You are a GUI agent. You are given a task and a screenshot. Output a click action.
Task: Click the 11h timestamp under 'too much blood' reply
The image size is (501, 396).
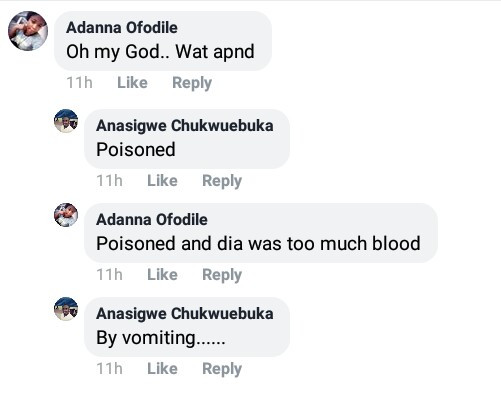click(109, 275)
